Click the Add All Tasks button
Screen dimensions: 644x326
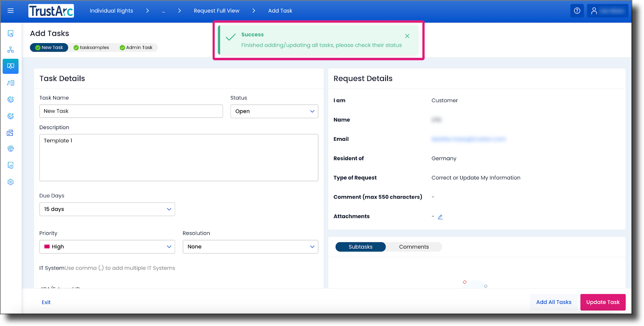(554, 302)
